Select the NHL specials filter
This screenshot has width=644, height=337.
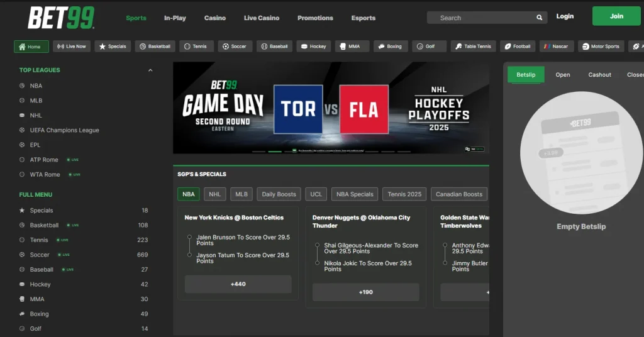click(x=215, y=194)
